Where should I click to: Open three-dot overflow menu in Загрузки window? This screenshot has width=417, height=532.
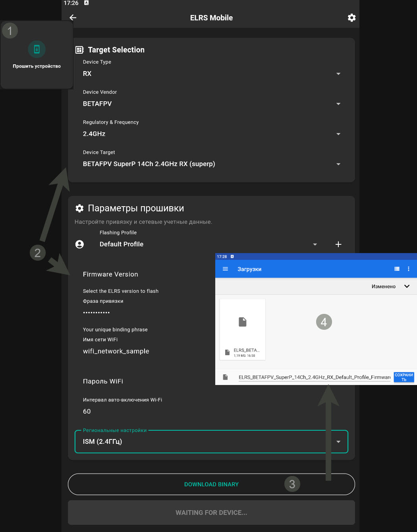408,269
